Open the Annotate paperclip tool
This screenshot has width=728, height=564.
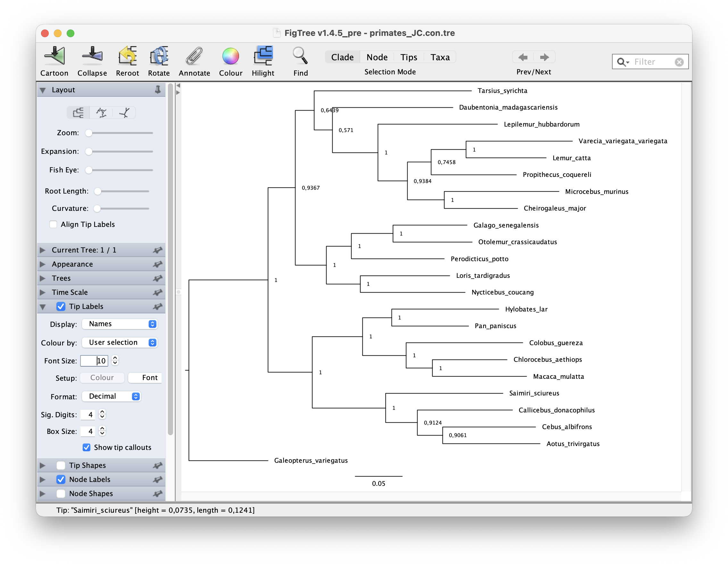[x=194, y=56]
